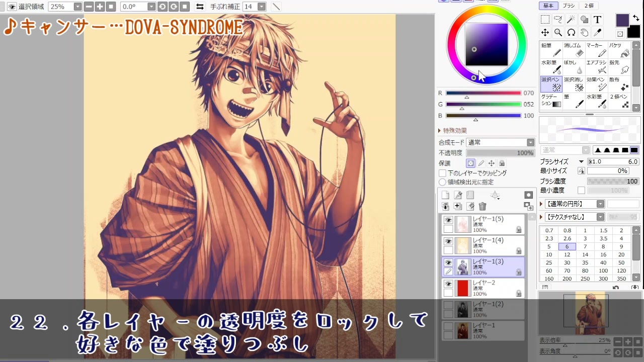Select the text (T) tool
Image resolution: width=644 pixels, height=362 pixels.
coord(597,20)
